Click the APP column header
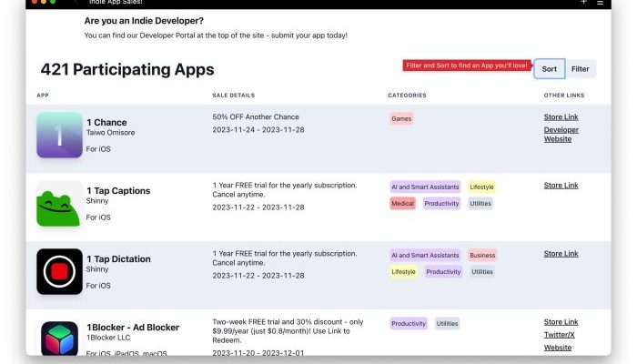Viewport: 637px width, 364px height. (43, 95)
